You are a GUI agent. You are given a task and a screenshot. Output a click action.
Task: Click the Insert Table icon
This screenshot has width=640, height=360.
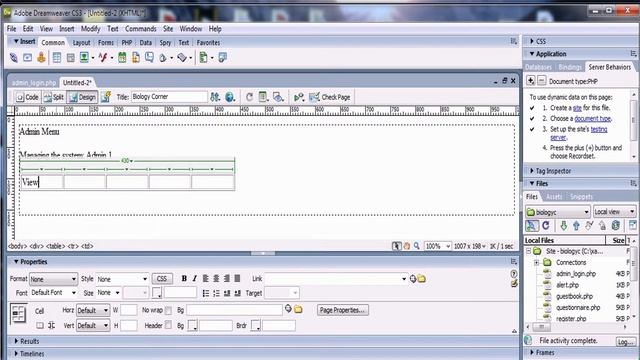57,58
